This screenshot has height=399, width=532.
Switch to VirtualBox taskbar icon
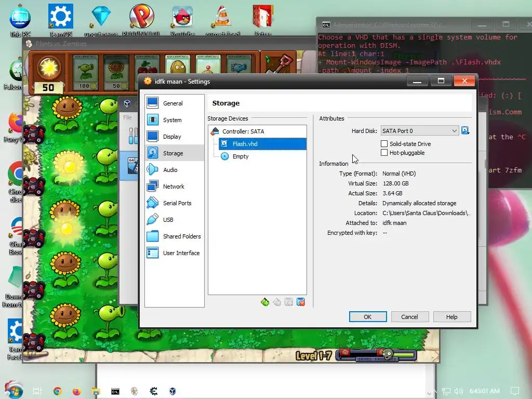point(172,391)
